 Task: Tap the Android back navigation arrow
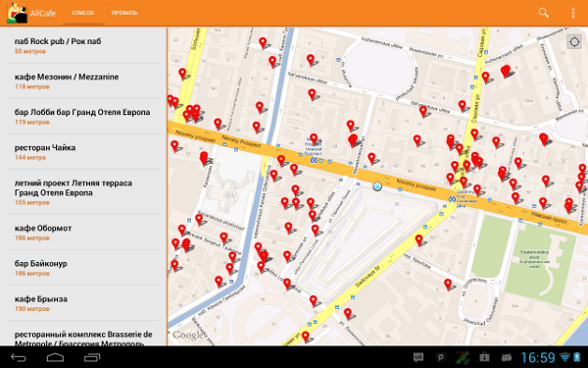click(19, 357)
